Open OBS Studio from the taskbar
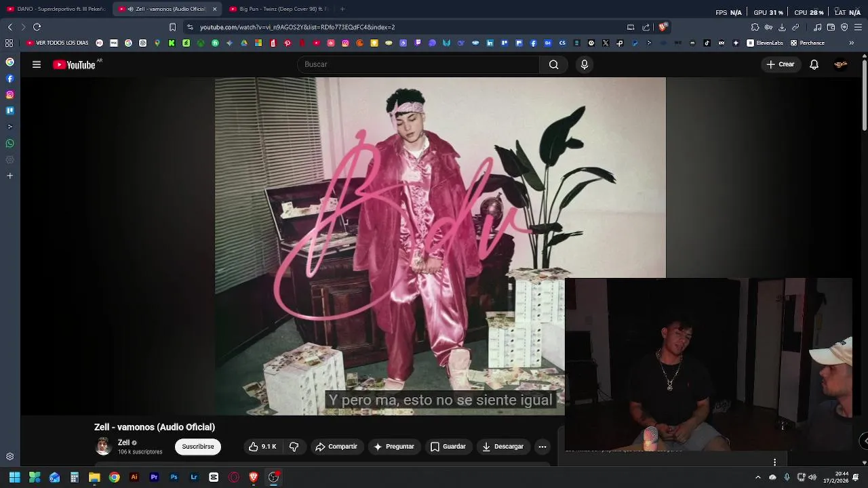This screenshot has height=488, width=868. point(273,477)
